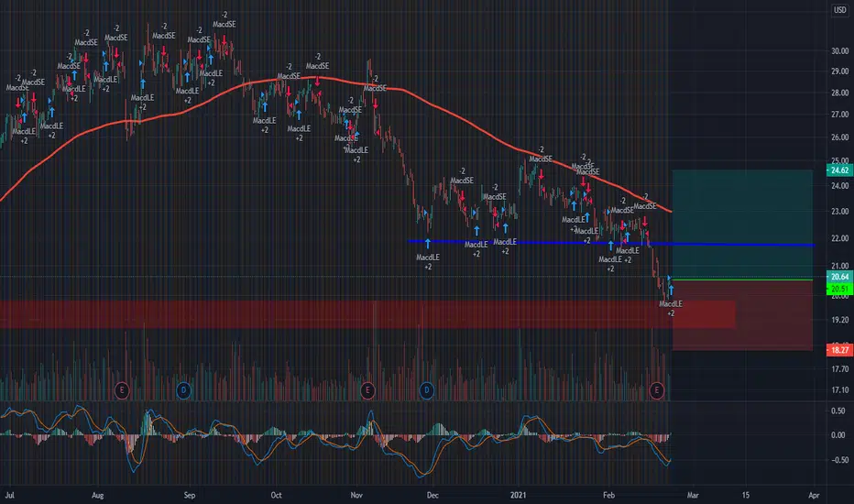The height and width of the screenshot is (504, 854).
Task: Click the 2021 label on the time axis
Action: (518, 495)
